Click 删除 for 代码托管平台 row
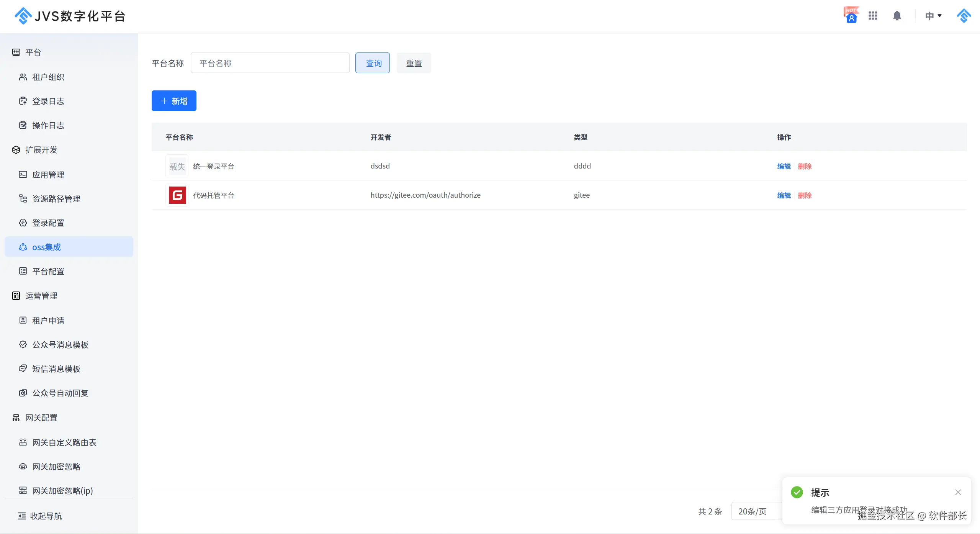This screenshot has height=534, width=980. (x=805, y=195)
